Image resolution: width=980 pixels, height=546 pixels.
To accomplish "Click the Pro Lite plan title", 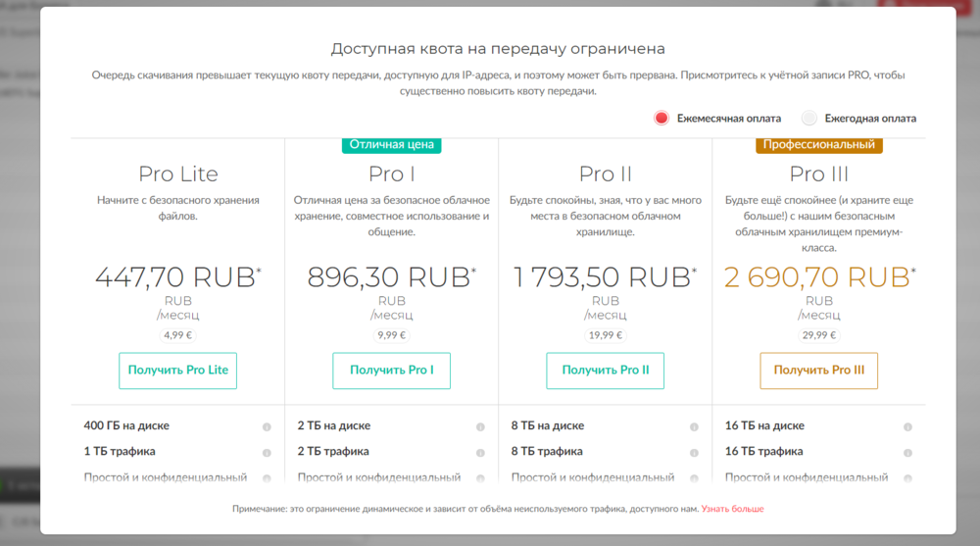I will (x=178, y=174).
